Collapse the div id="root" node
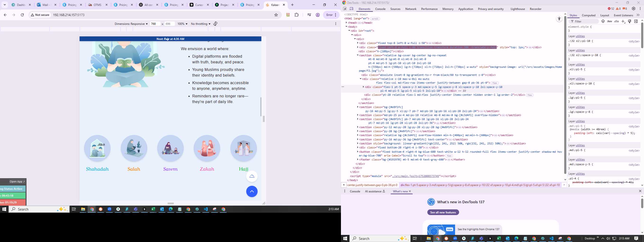 coord(349,31)
